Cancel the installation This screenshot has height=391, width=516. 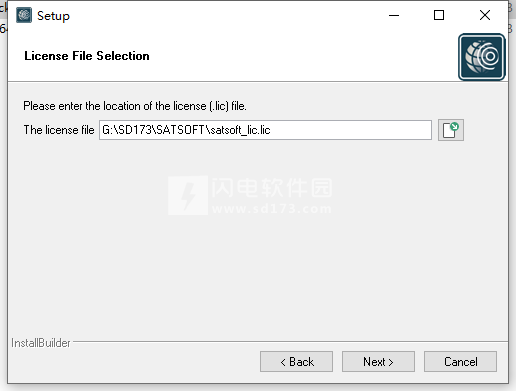point(460,362)
